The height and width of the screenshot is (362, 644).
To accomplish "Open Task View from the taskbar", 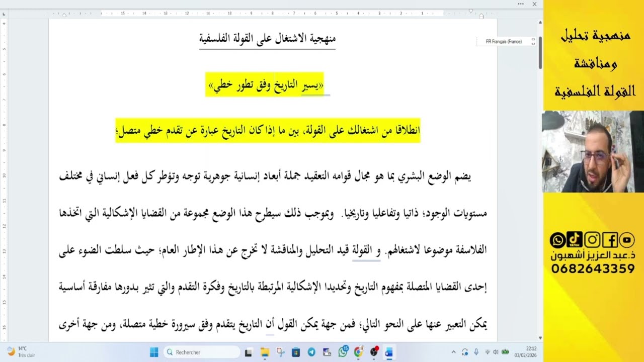I will click(x=248, y=352).
